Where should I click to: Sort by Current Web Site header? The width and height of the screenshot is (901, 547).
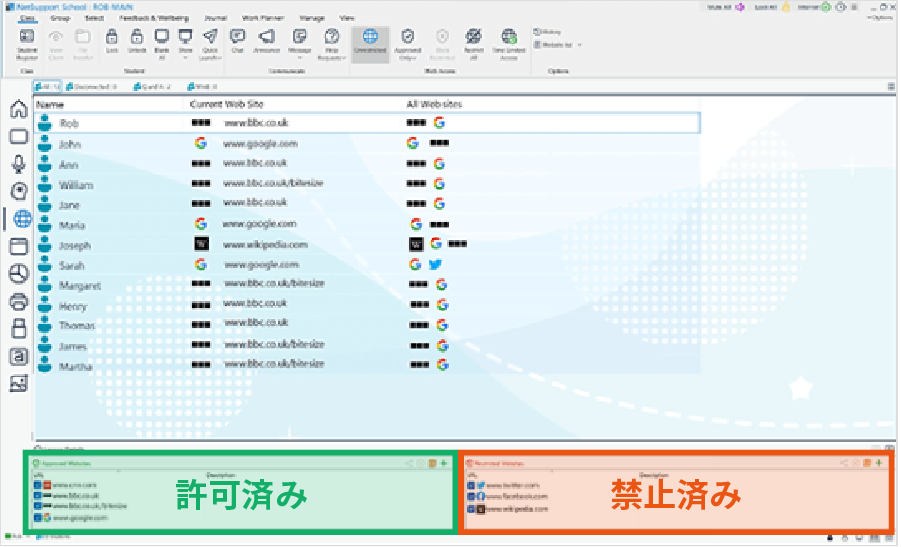coord(226,104)
